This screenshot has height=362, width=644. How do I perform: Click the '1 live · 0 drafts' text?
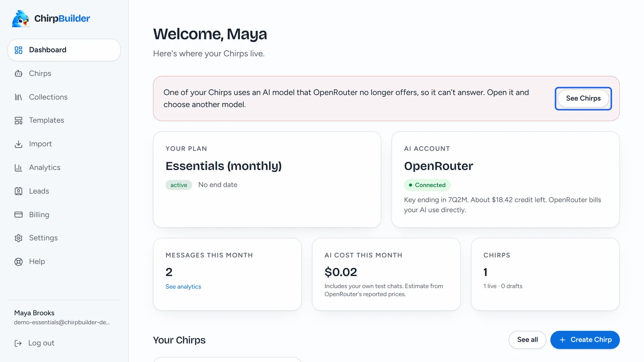click(x=503, y=286)
